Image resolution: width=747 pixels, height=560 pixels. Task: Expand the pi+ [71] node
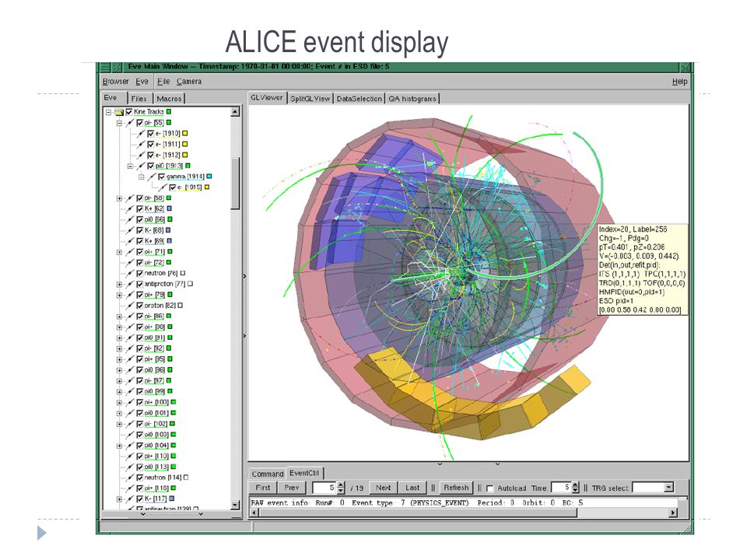119,252
